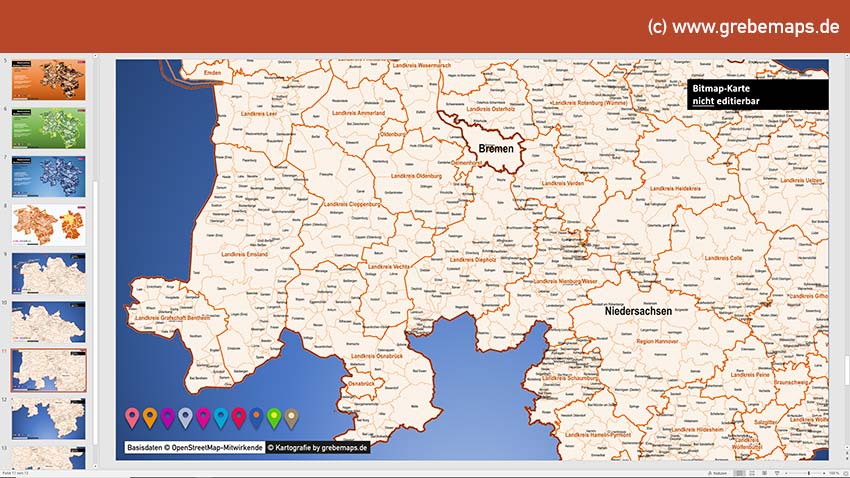Open zoom percentage dialog
This screenshot has width=850, height=478.
pyautogui.click(x=834, y=473)
